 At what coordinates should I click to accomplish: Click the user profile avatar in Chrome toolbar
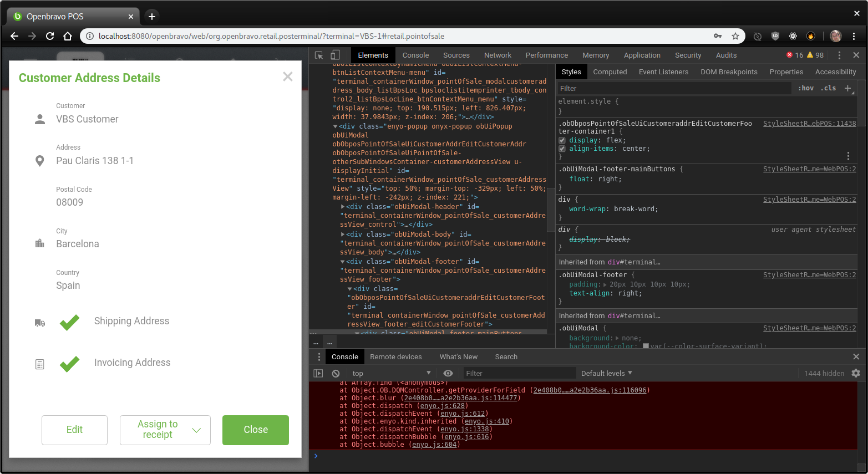coord(836,36)
